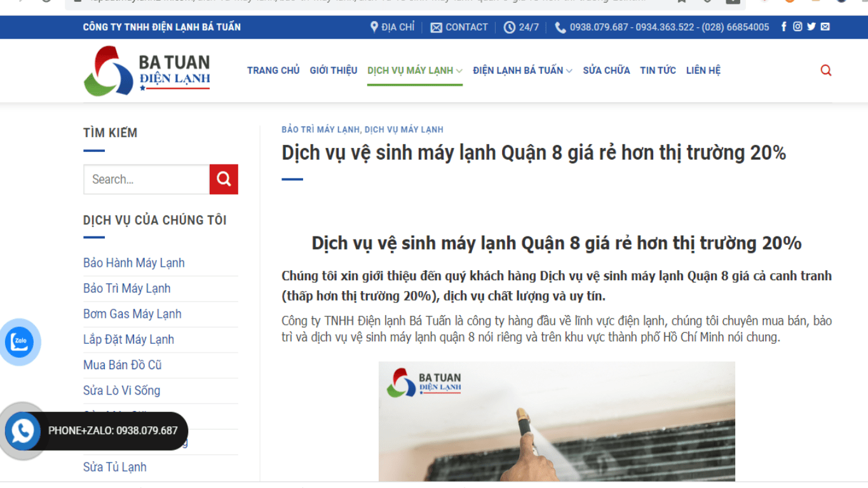The height and width of the screenshot is (488, 868).
Task: Click the CONTACT link in the top bar
Action: tap(466, 27)
